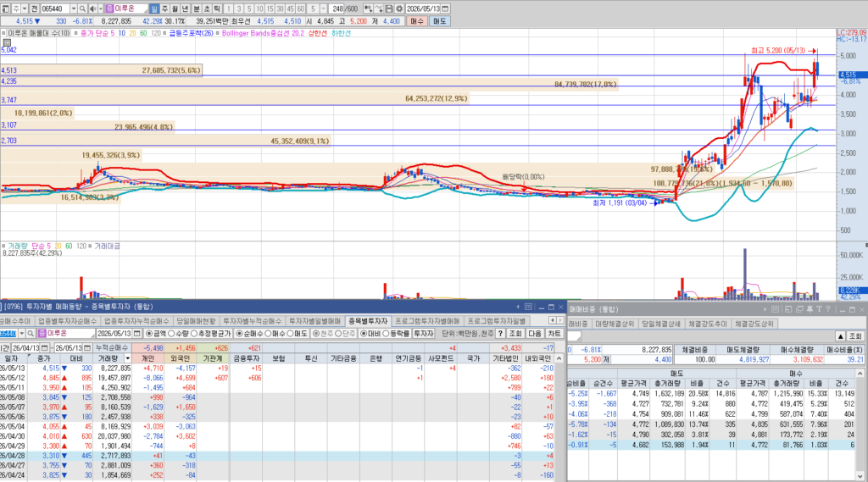Open the 대량체결상위 tab
868x482 pixels.
(x=615, y=324)
